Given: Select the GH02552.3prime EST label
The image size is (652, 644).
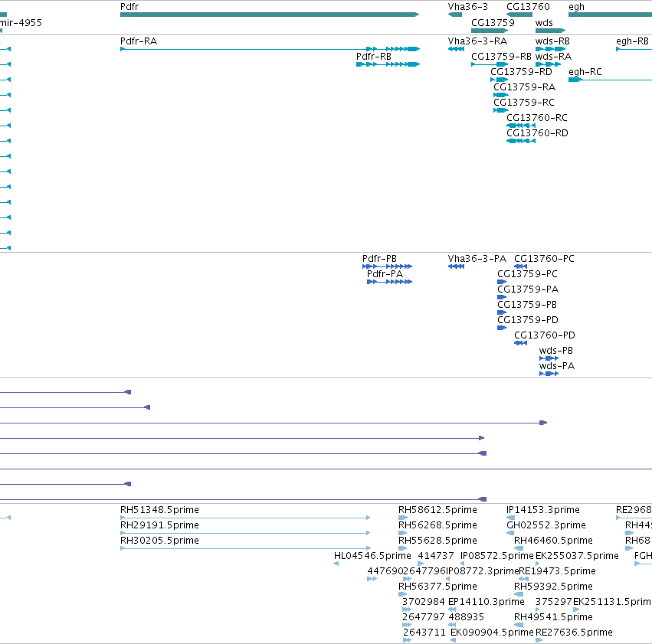Looking at the screenshot, I should pyautogui.click(x=546, y=525).
